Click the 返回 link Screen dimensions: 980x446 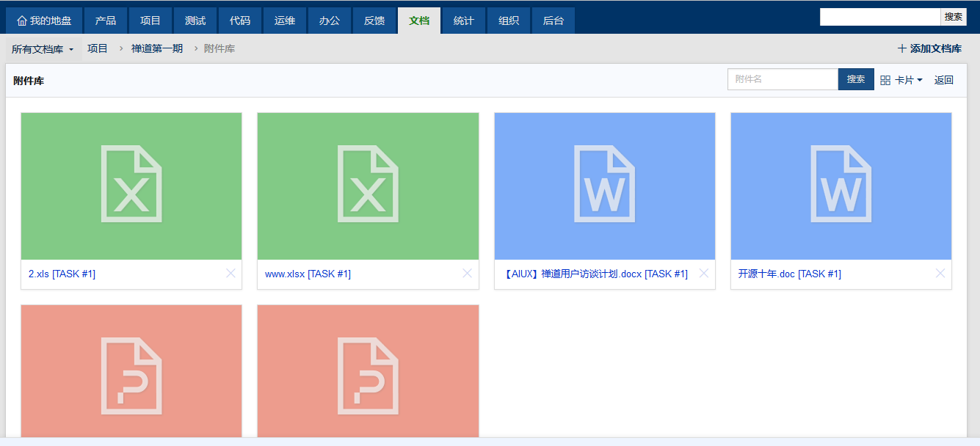pyautogui.click(x=944, y=80)
